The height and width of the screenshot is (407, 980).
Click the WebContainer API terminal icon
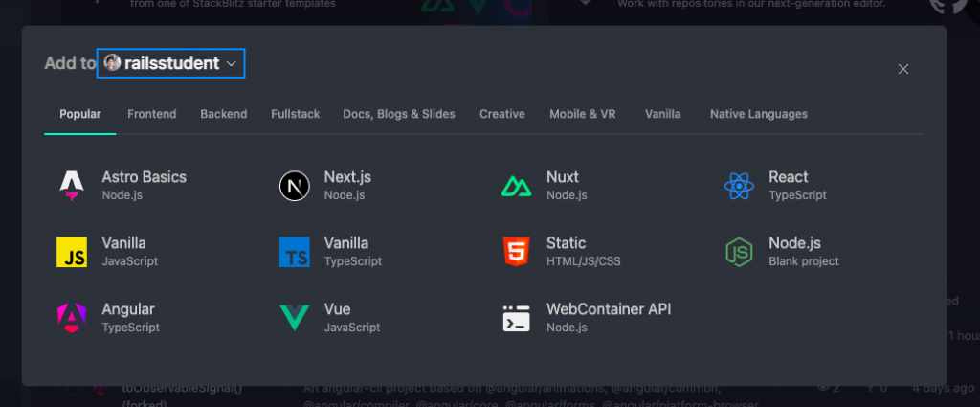tap(517, 318)
